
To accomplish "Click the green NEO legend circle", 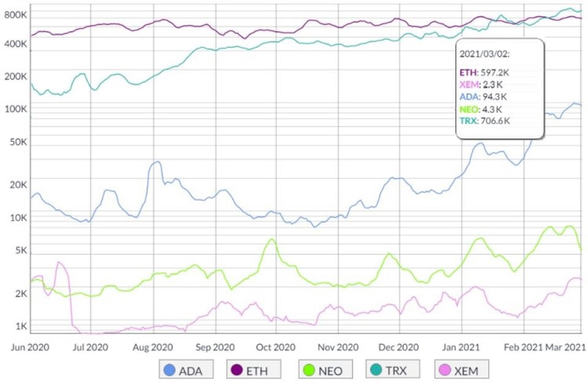I will (309, 370).
